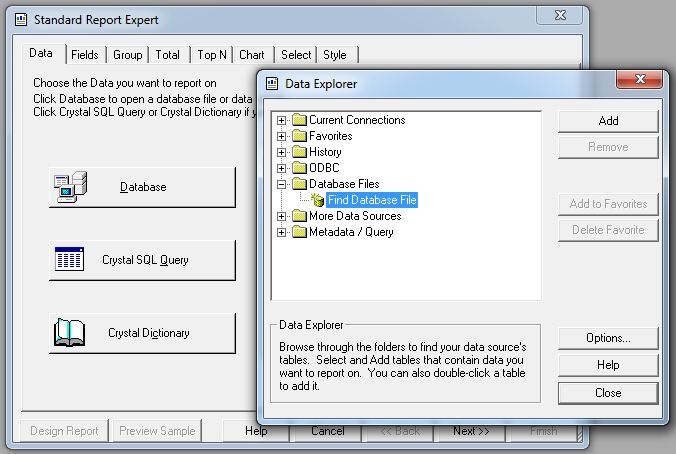This screenshot has height=454, width=676.
Task: Click the More Data Sources folder icon
Action: coord(299,216)
